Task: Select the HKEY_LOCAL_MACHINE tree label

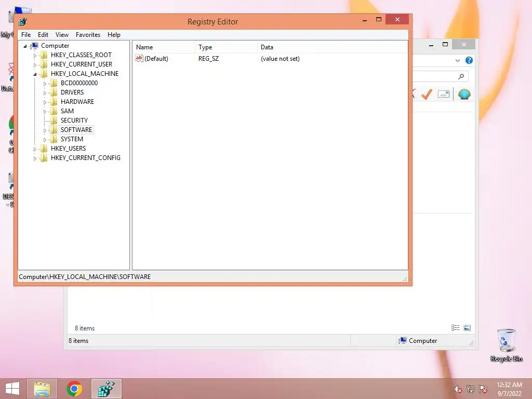Action: 85,74
